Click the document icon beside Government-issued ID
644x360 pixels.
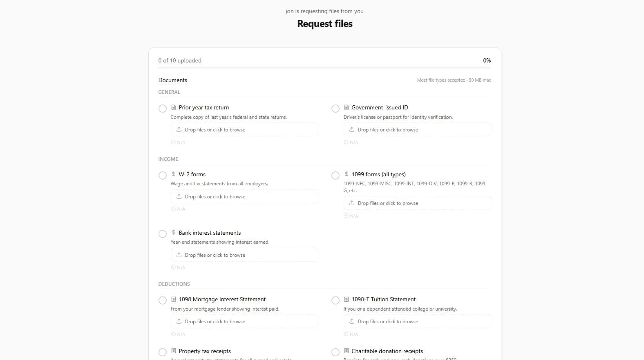[346, 107]
